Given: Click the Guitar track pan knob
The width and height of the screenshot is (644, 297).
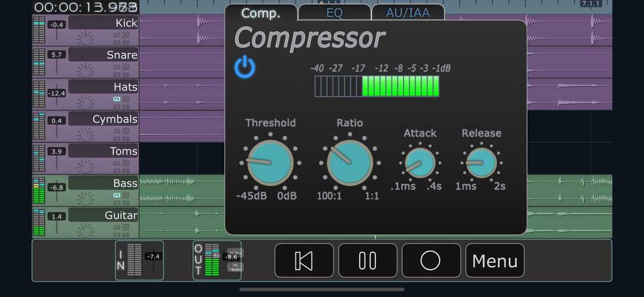Looking at the screenshot, I should pos(85,231).
